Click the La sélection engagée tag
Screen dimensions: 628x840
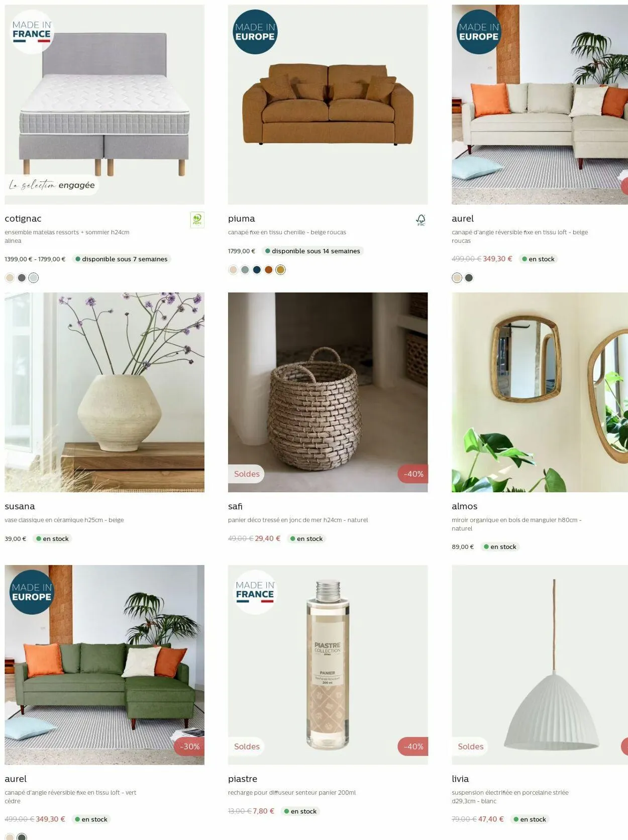tap(52, 185)
